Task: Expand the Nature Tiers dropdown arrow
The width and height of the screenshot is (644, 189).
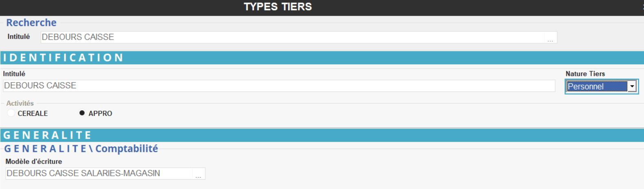Action: (632, 87)
